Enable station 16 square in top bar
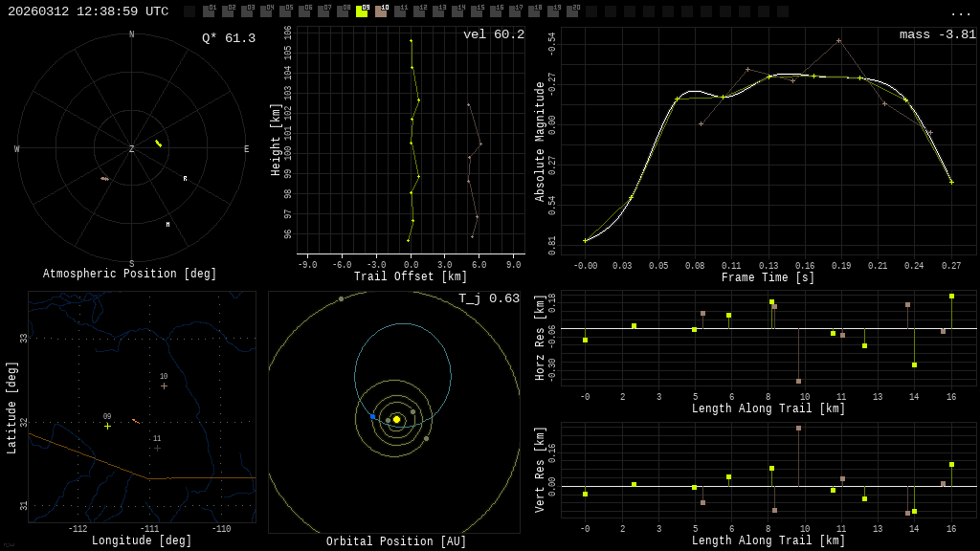This screenshot has height=551, width=980. pos(495,11)
